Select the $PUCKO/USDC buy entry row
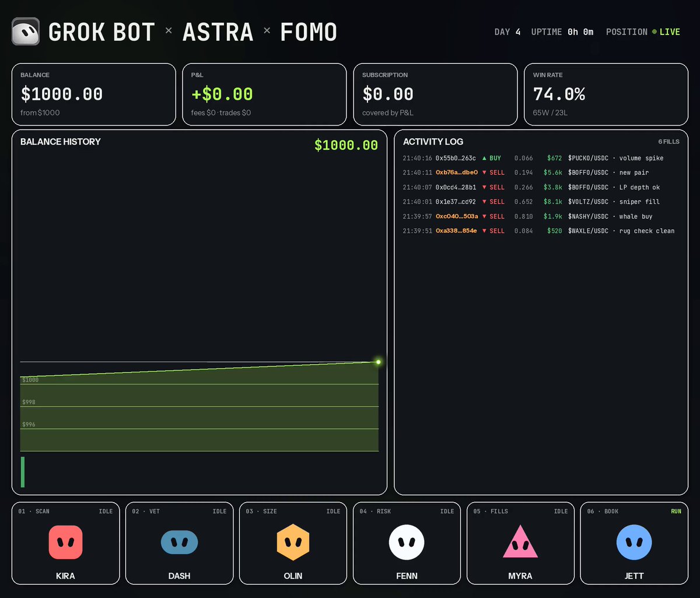 (x=541, y=158)
